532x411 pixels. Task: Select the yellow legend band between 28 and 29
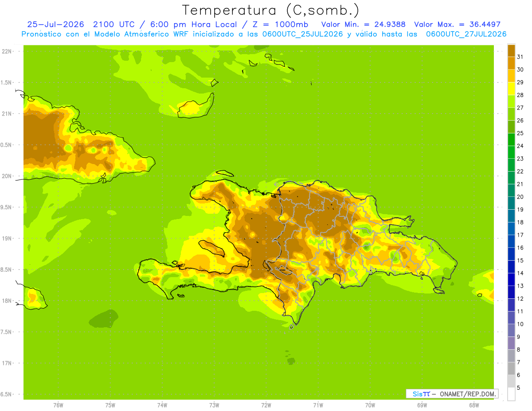click(511, 89)
